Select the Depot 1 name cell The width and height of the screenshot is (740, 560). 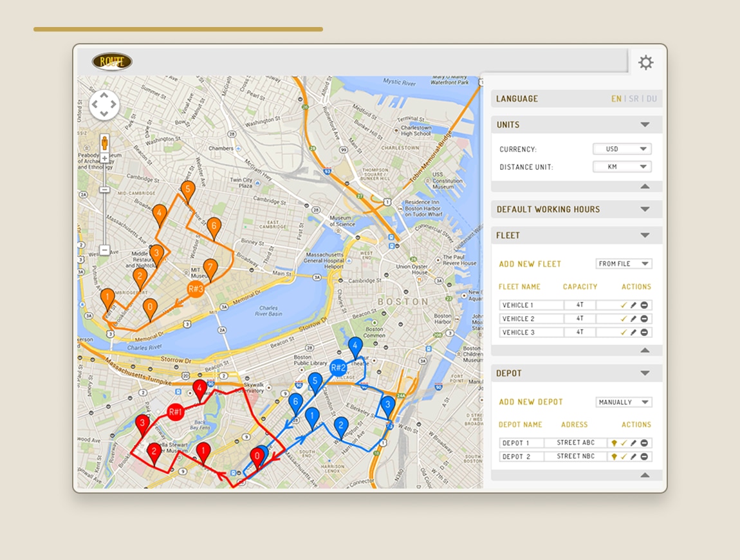coord(521,443)
